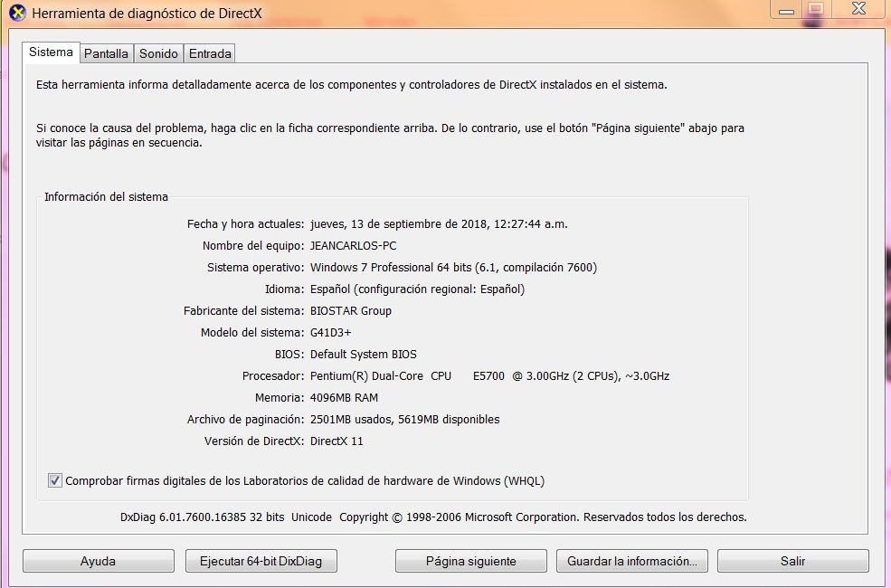891x588 pixels.
Task: Click the Idioma value 'Español (configuración regional: Español)'
Action: [x=418, y=289]
